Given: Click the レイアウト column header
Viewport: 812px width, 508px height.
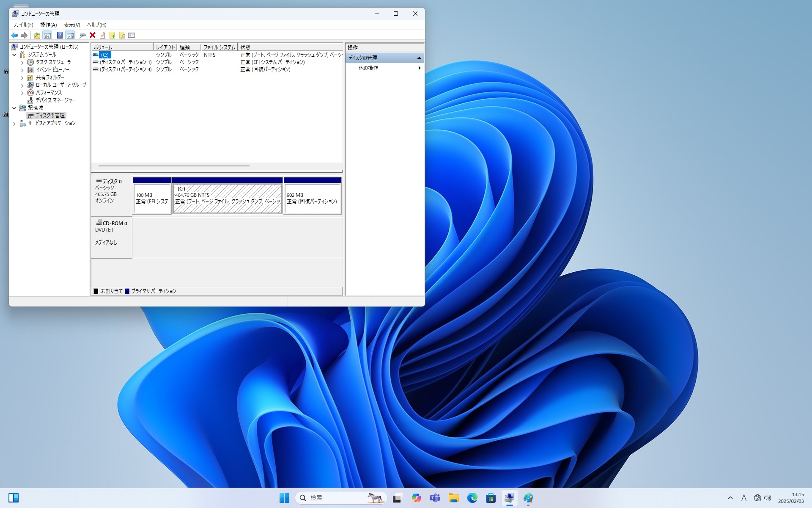Looking at the screenshot, I should click(165, 47).
